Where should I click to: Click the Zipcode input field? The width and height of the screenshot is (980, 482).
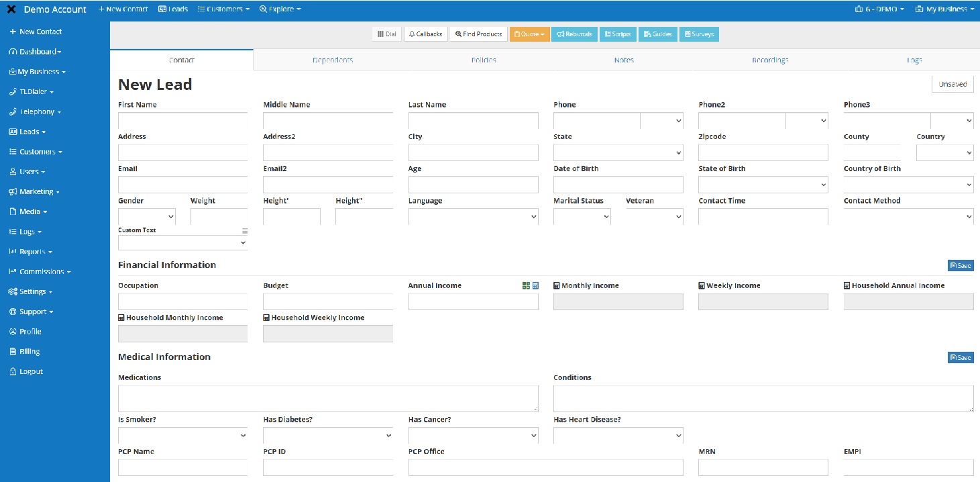763,153
